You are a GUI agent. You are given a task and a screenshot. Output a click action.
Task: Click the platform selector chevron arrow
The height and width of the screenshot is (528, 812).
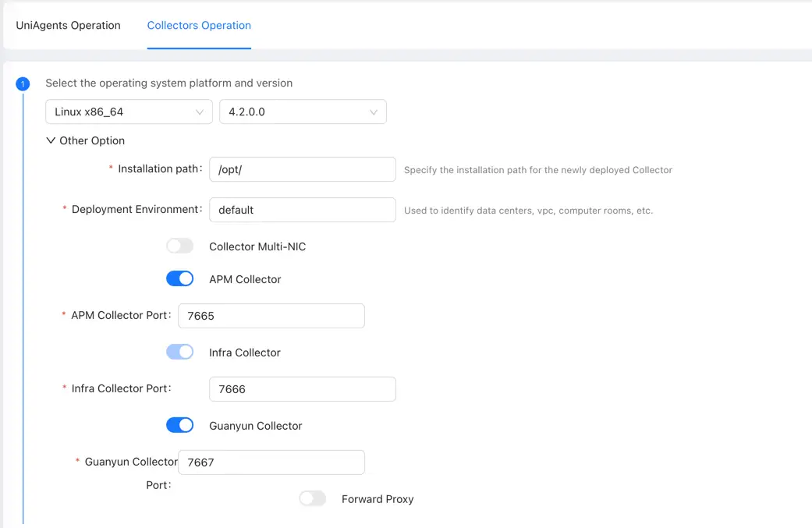point(201,112)
